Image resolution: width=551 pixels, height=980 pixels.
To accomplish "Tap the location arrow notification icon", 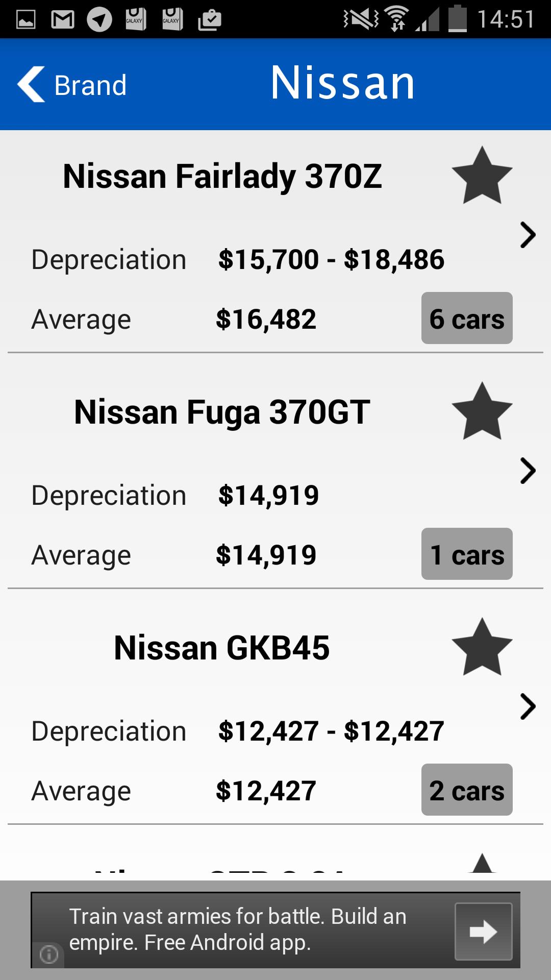I will [x=99, y=20].
